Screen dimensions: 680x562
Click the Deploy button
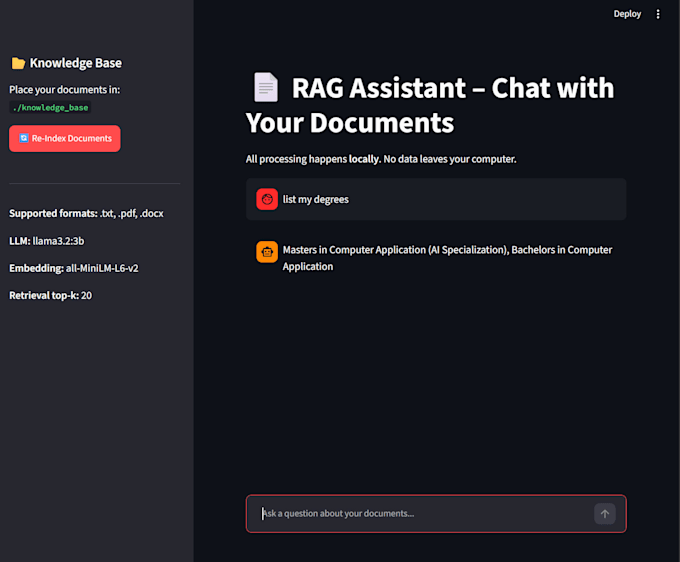tap(627, 14)
